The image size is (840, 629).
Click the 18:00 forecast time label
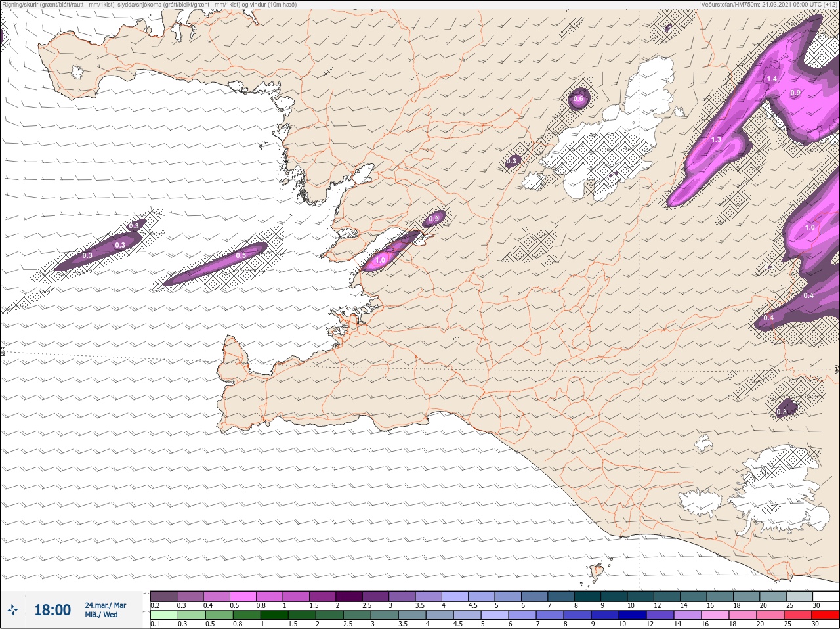point(52,610)
